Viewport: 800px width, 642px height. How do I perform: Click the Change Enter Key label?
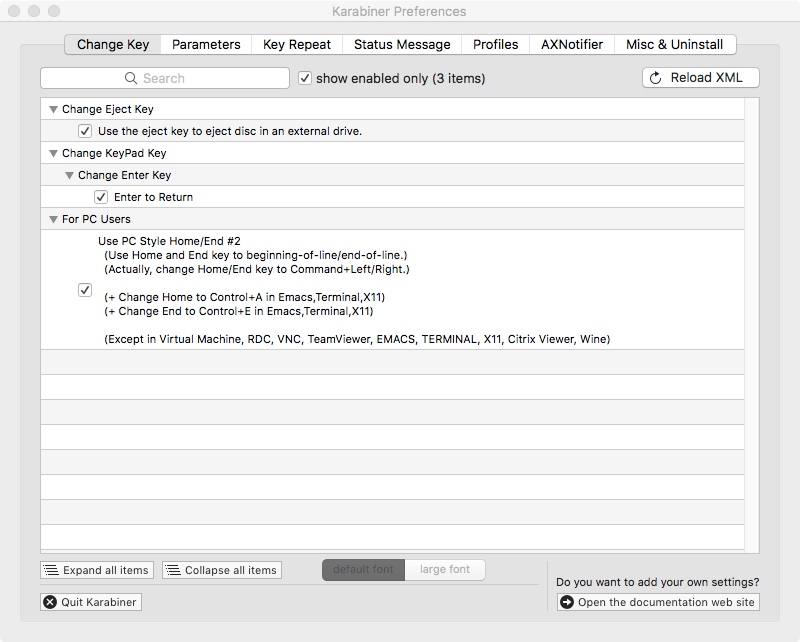click(x=124, y=175)
